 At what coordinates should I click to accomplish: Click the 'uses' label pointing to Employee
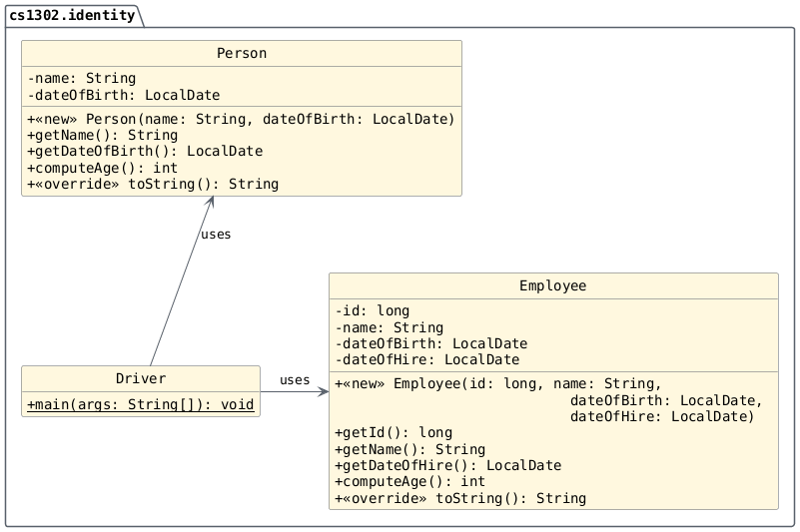coord(295,380)
